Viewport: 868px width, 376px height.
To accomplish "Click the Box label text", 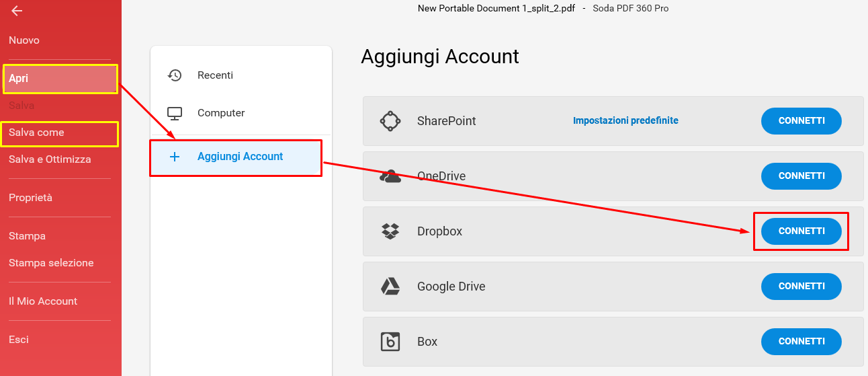I will 427,342.
